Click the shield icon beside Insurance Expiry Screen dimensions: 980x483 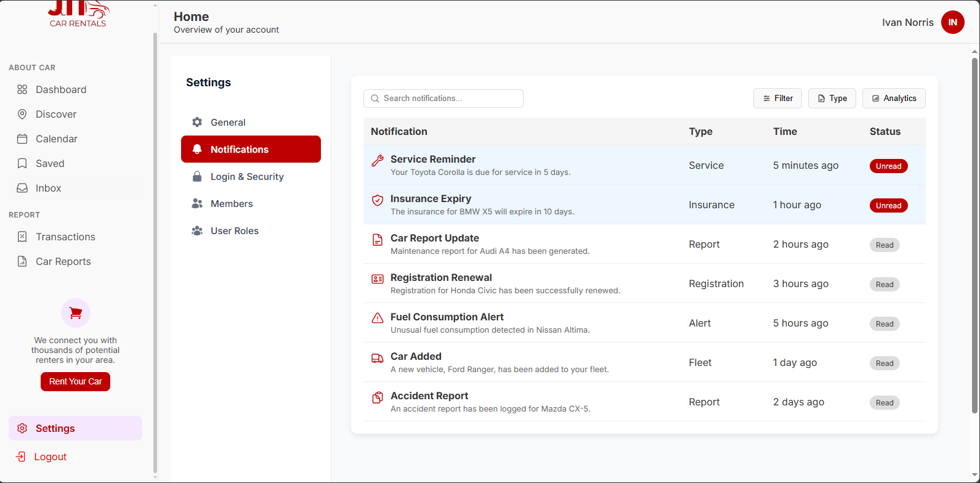[x=378, y=200]
